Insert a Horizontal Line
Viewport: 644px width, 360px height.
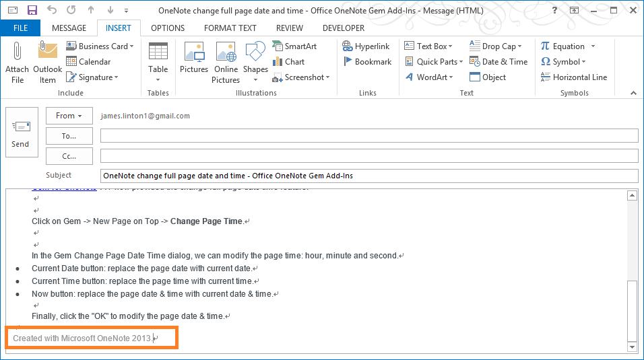574,77
